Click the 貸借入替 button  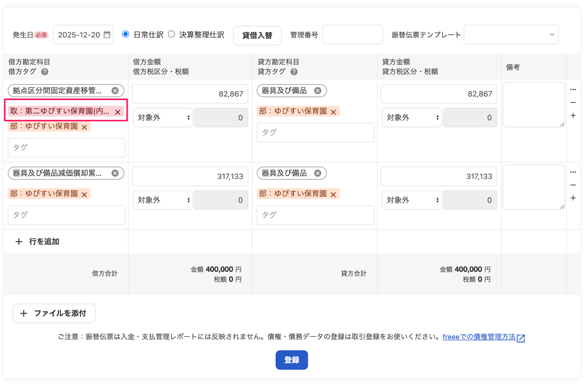point(257,35)
